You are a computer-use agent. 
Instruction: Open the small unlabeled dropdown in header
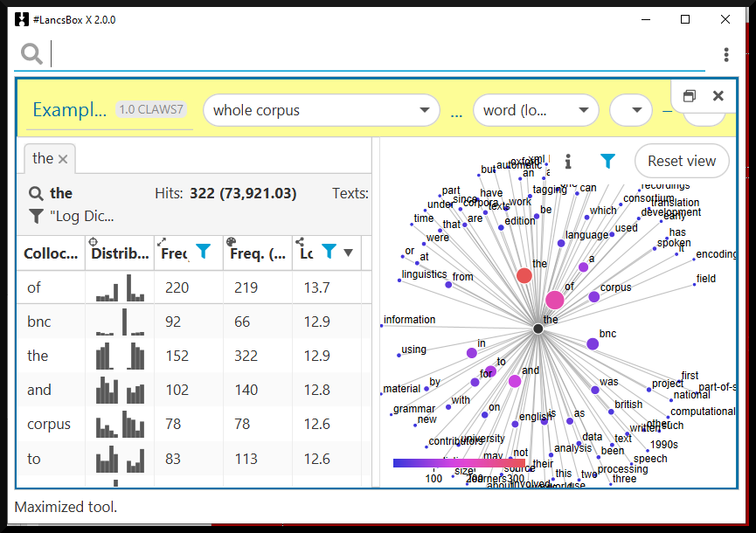(630, 110)
